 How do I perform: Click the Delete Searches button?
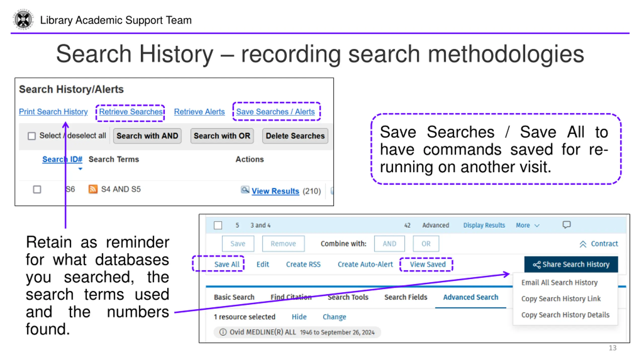[x=295, y=136]
